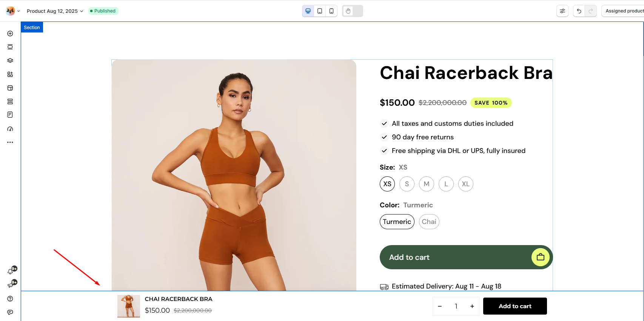Select size XL option

point(466,184)
